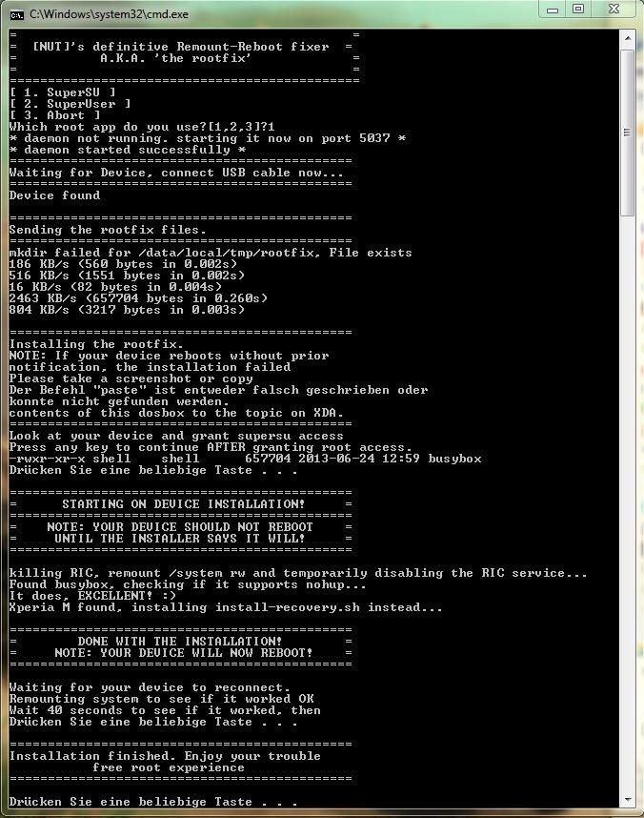Screen dimensions: 644x818
Task: Maximize the command prompt window
Action: pyautogui.click(x=578, y=9)
